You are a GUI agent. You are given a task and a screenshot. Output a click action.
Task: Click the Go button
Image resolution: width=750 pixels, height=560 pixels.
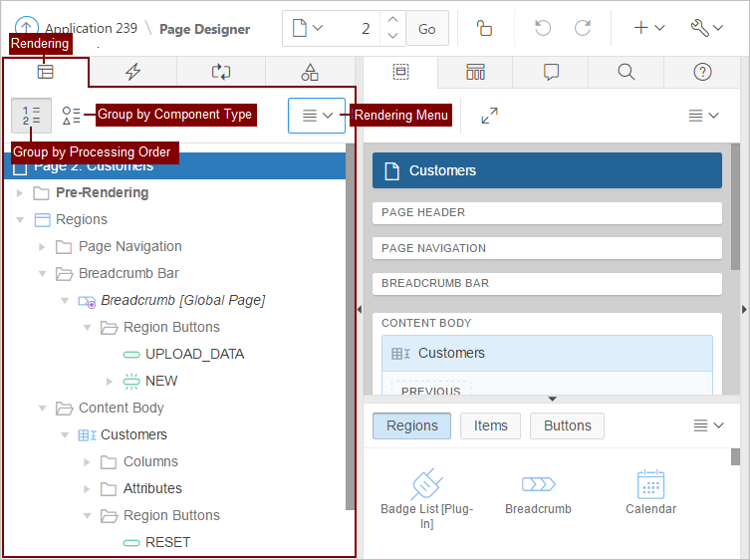pos(426,29)
